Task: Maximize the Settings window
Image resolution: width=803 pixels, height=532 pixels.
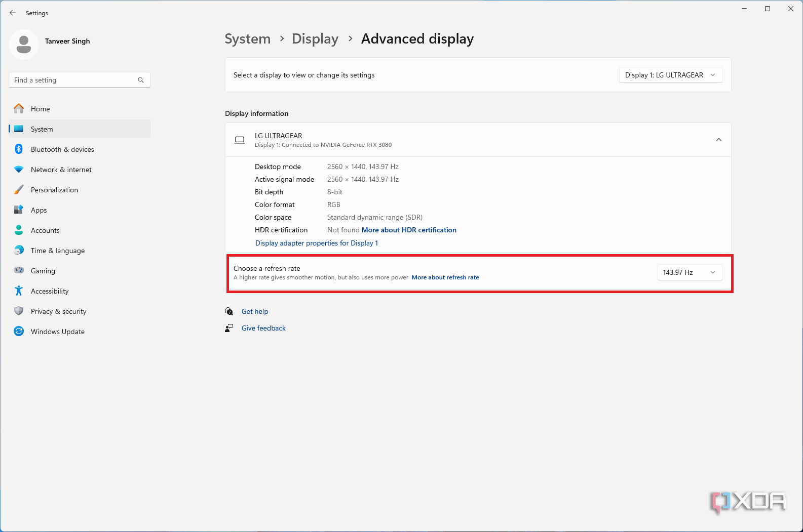Action: point(768,9)
